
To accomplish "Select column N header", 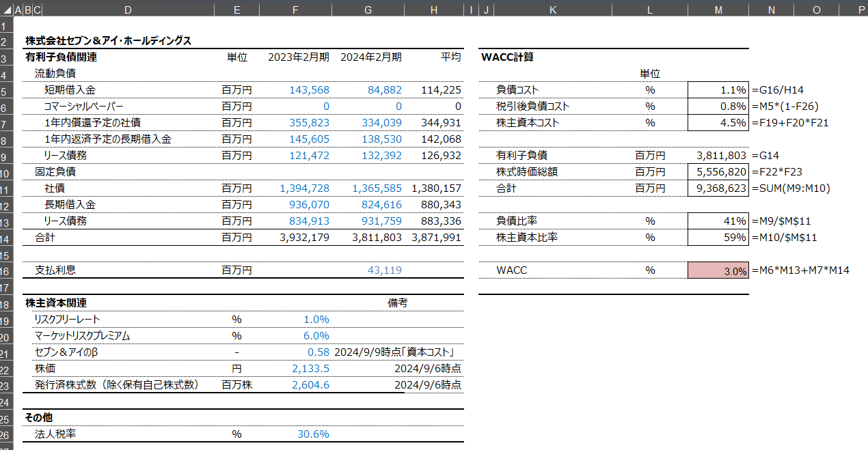I will pos(772,10).
